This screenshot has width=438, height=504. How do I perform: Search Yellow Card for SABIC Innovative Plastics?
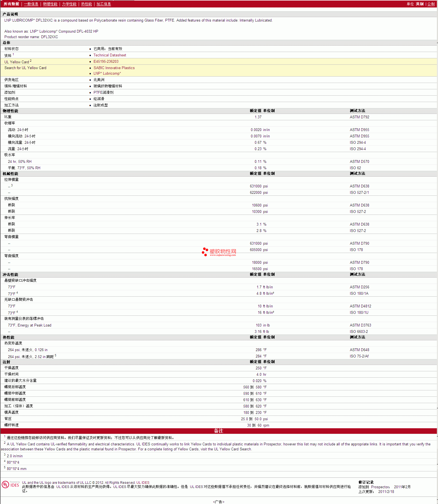(x=114, y=68)
